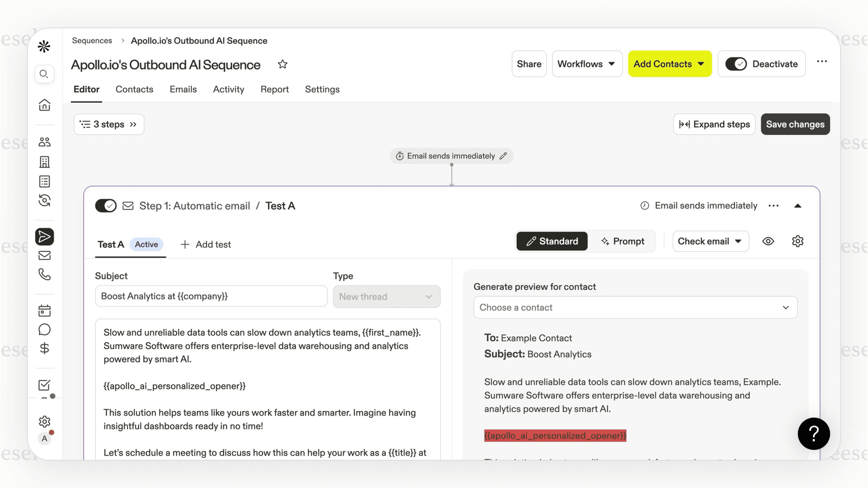Open the search tool in the sidebar
This screenshot has height=488, width=868.
[x=44, y=74]
